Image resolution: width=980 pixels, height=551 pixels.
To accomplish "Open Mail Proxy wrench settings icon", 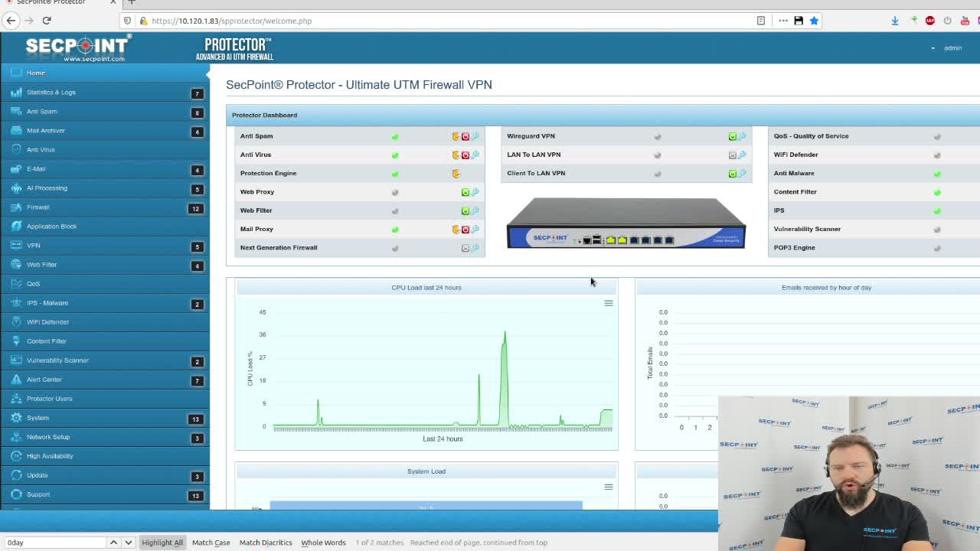I will tap(475, 229).
